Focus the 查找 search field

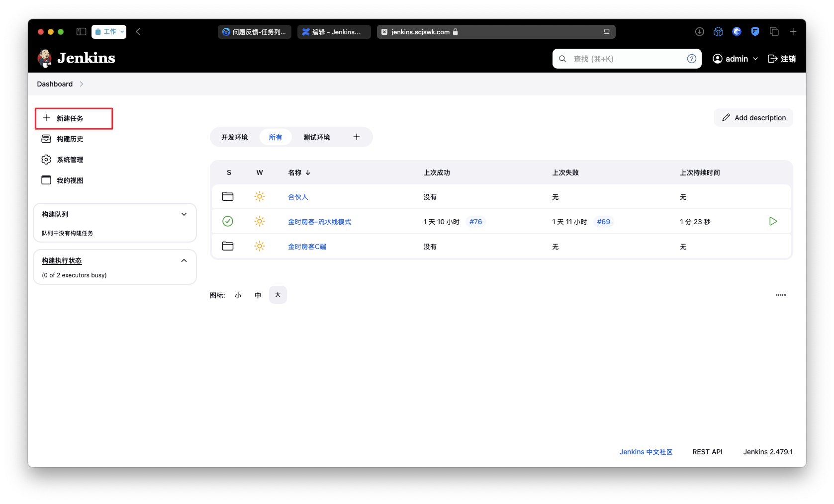tap(627, 59)
